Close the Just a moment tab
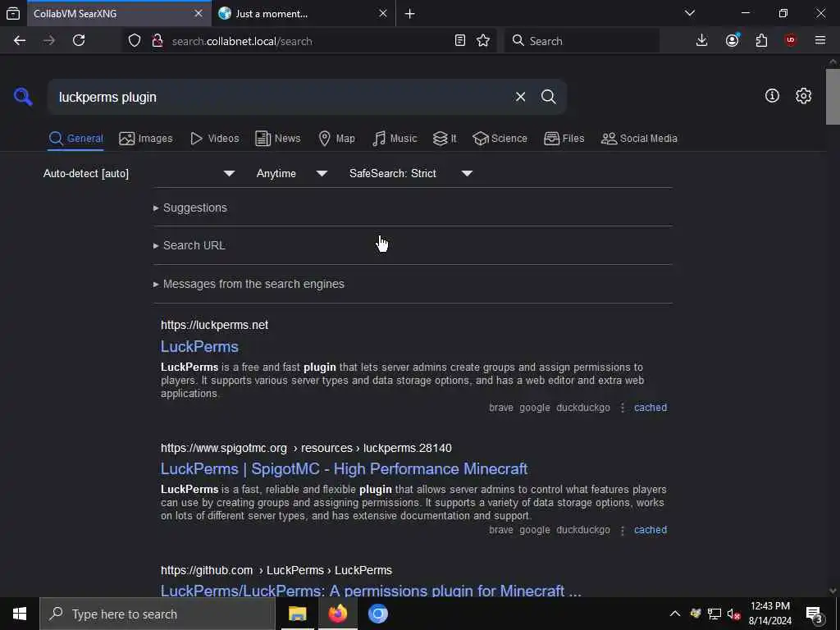Screen dimensions: 840x630 click(x=383, y=13)
